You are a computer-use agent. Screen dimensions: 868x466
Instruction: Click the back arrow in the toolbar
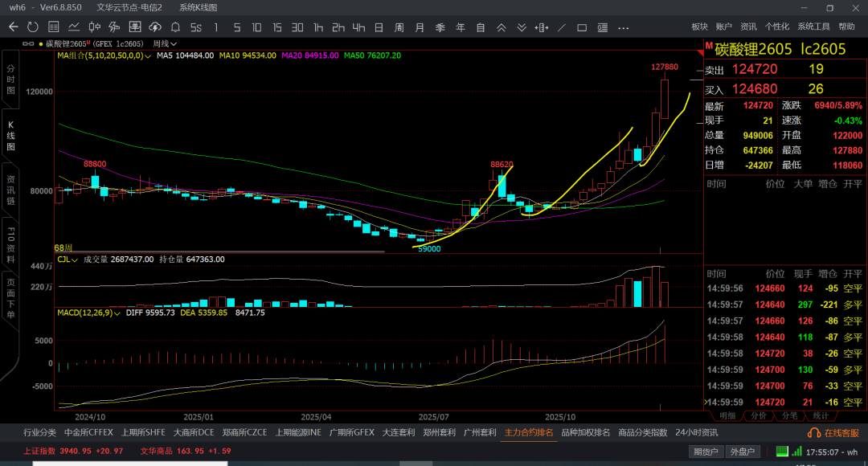coord(13,27)
